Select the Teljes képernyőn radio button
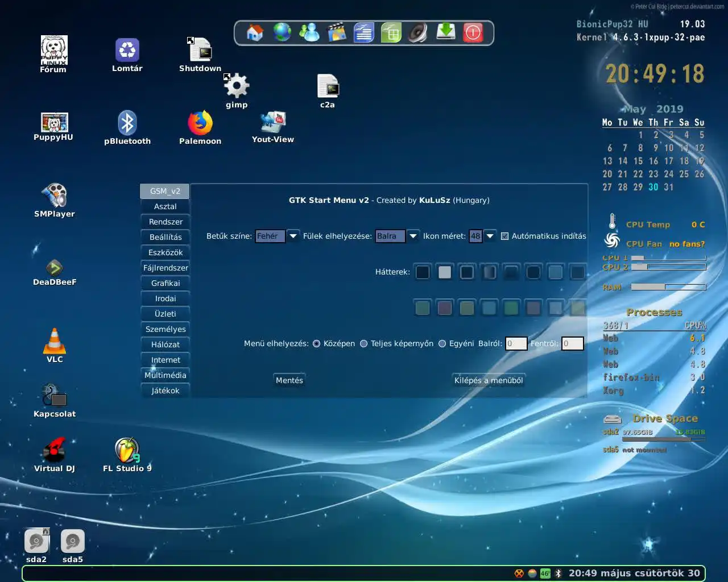Image resolution: width=728 pixels, height=582 pixels. pyautogui.click(x=363, y=343)
